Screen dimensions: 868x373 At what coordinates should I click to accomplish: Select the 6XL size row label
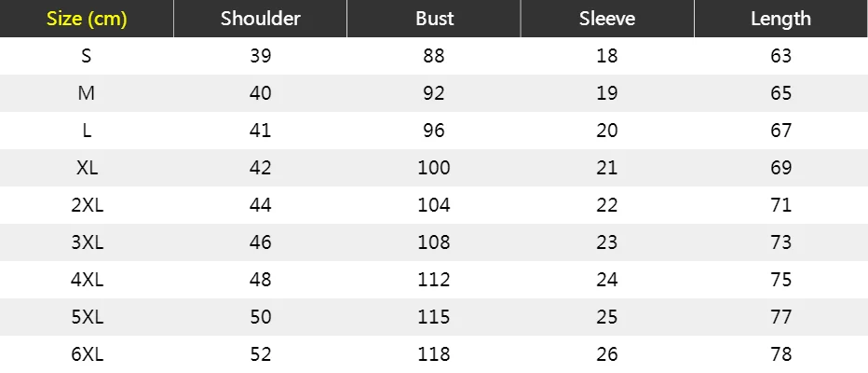pos(87,354)
